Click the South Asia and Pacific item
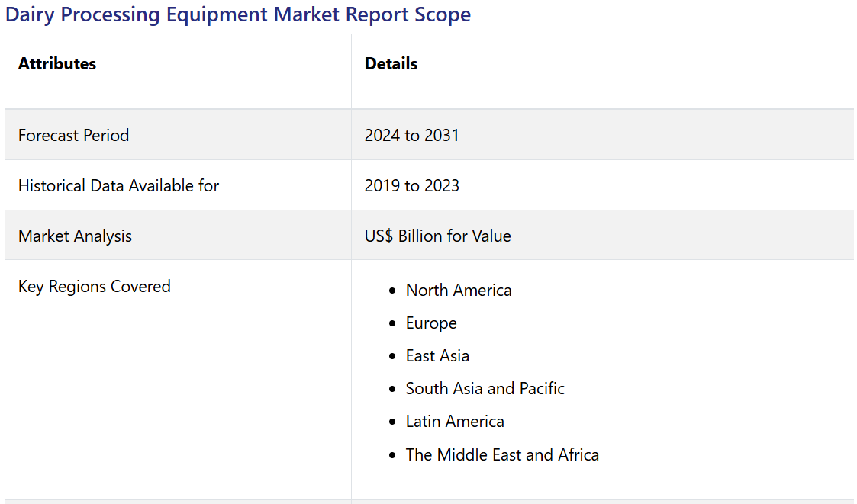 [485, 389]
